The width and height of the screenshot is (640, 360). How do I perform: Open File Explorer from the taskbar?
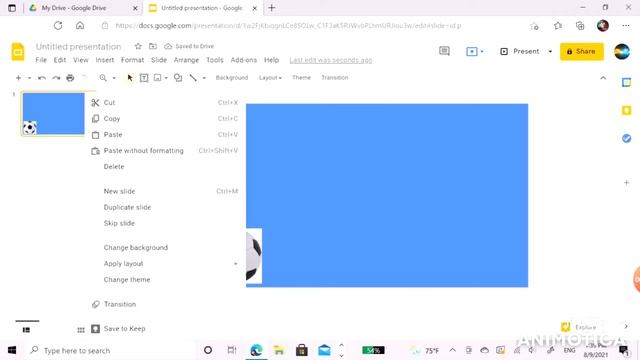coord(279,350)
